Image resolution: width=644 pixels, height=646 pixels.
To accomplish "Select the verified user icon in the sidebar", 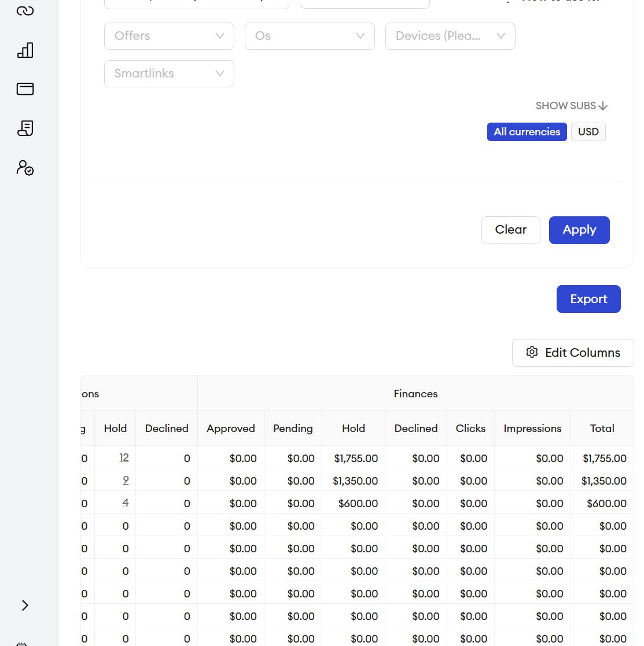I will click(x=25, y=168).
